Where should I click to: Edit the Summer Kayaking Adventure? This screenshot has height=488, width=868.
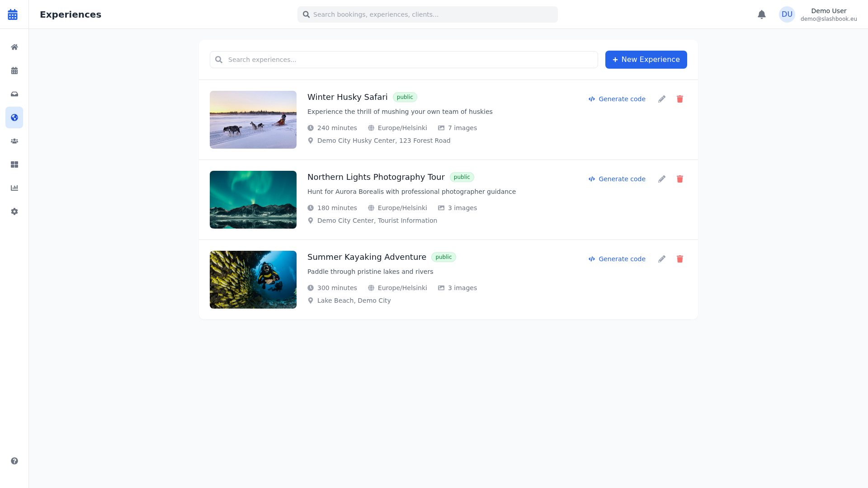coord(662,259)
